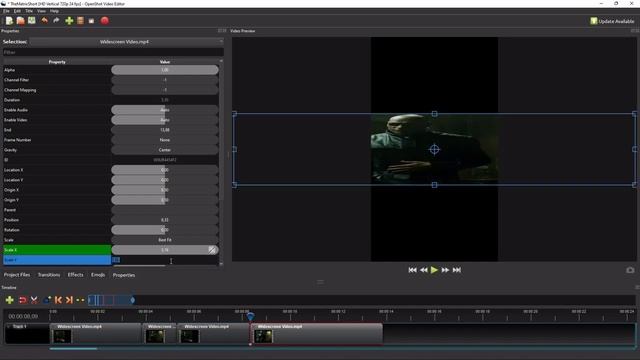Import files with green plus icon
This screenshot has width=640, height=360.
pos(69,20)
